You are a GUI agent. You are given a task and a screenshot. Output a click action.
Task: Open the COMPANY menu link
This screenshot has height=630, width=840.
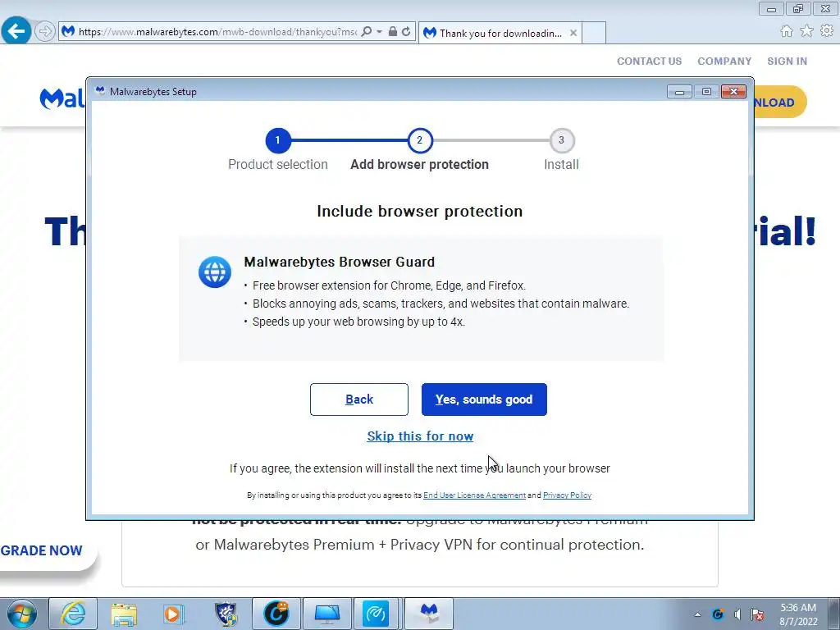click(x=724, y=61)
